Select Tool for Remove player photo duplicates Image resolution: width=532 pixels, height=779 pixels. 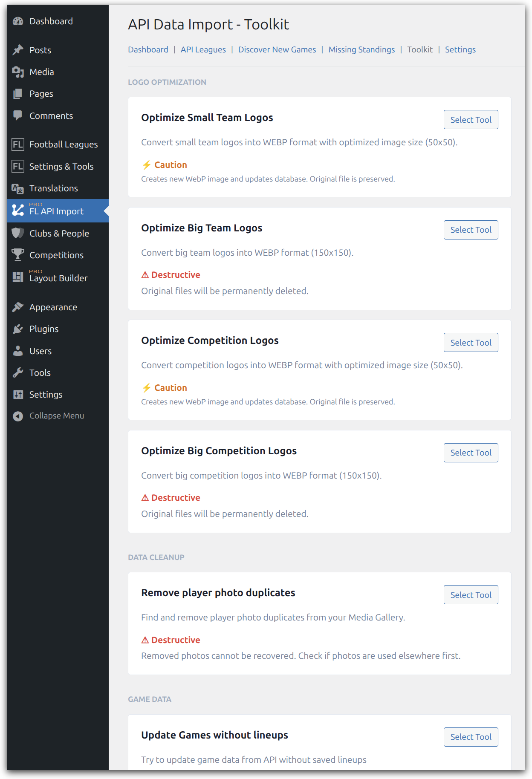(x=471, y=595)
